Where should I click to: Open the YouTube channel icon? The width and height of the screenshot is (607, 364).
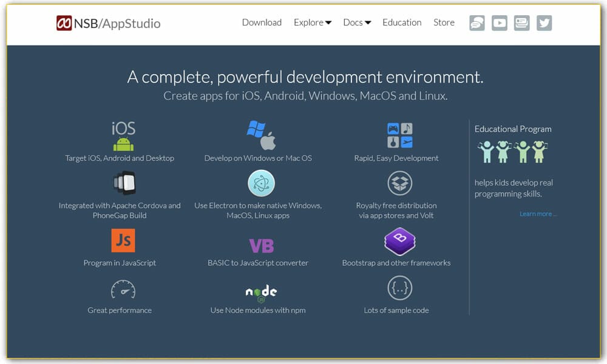(499, 23)
